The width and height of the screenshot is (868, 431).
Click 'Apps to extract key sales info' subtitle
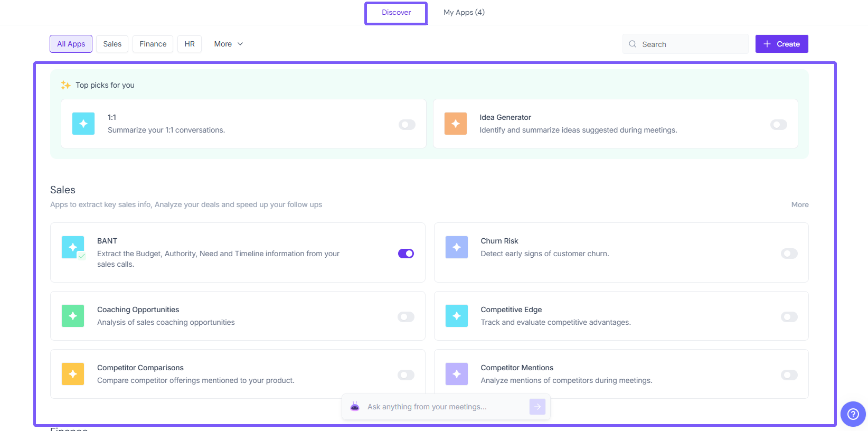(186, 204)
